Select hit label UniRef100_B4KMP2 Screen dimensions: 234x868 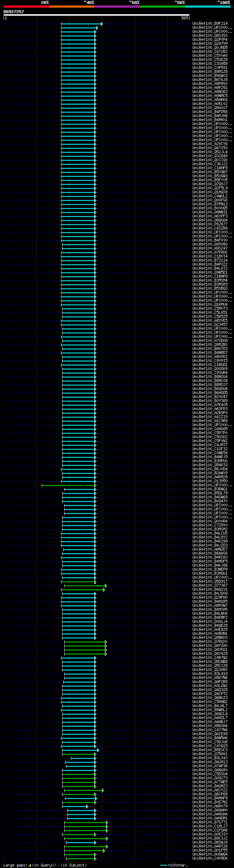point(210,618)
